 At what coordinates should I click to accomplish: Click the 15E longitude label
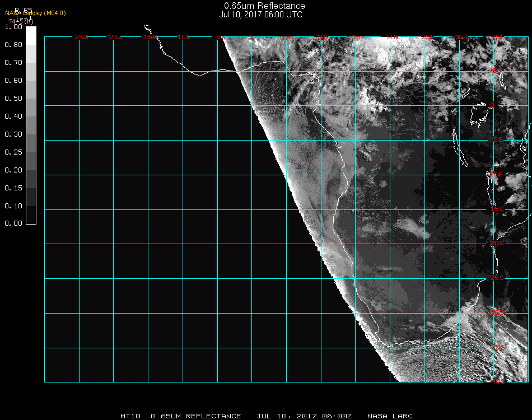[x=358, y=37]
